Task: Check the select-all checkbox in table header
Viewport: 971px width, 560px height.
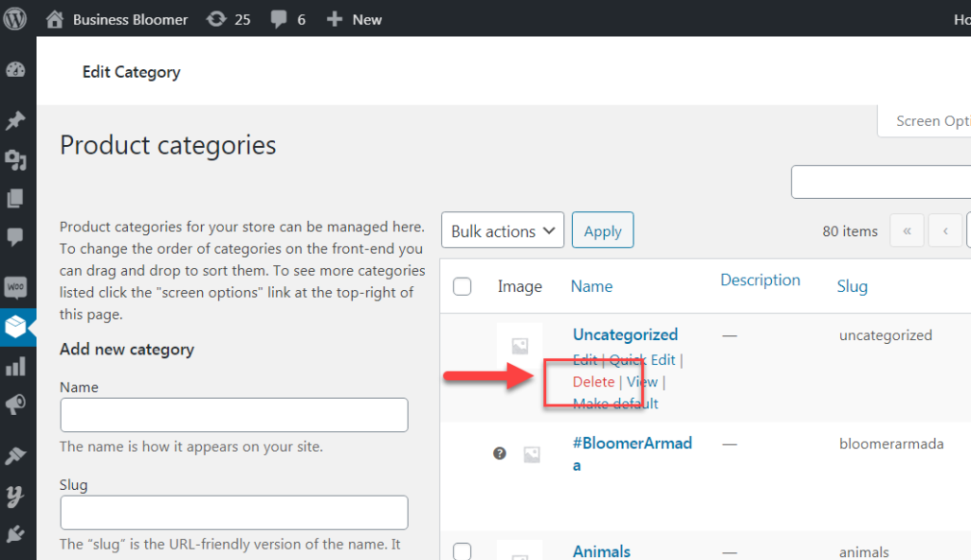Action: click(462, 285)
